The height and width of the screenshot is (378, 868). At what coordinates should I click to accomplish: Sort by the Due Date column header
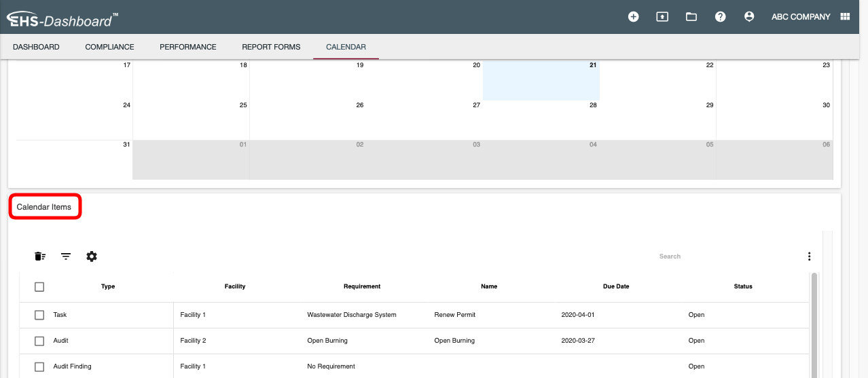[615, 286]
